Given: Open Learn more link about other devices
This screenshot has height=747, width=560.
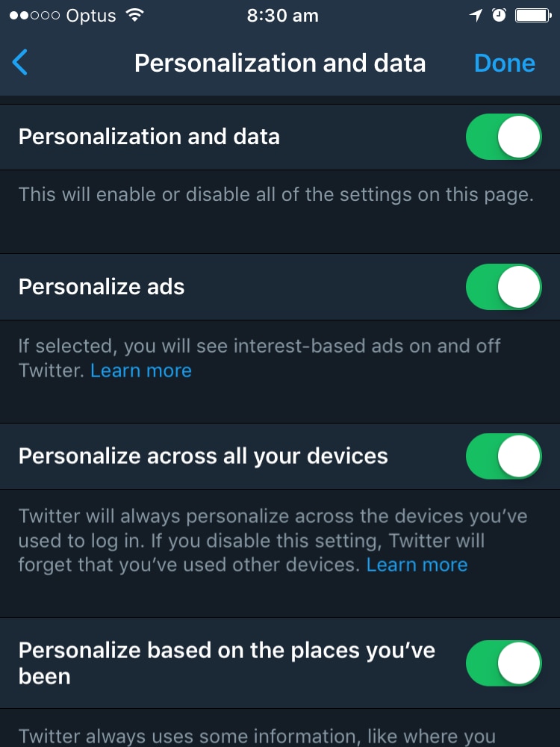Looking at the screenshot, I should point(417,565).
